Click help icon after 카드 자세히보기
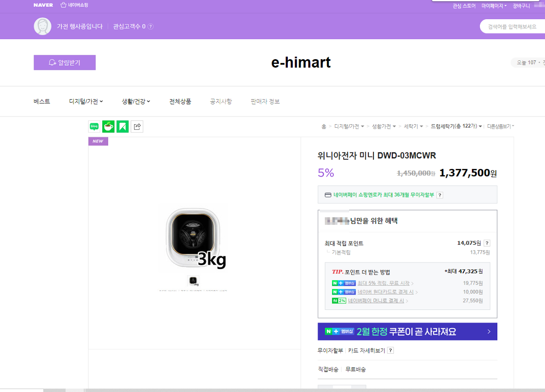Viewport: 545px width, 392px height. point(390,350)
